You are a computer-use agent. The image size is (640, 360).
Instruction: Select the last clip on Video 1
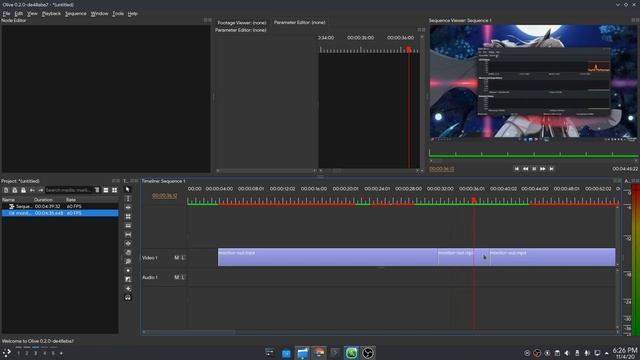(x=552, y=257)
